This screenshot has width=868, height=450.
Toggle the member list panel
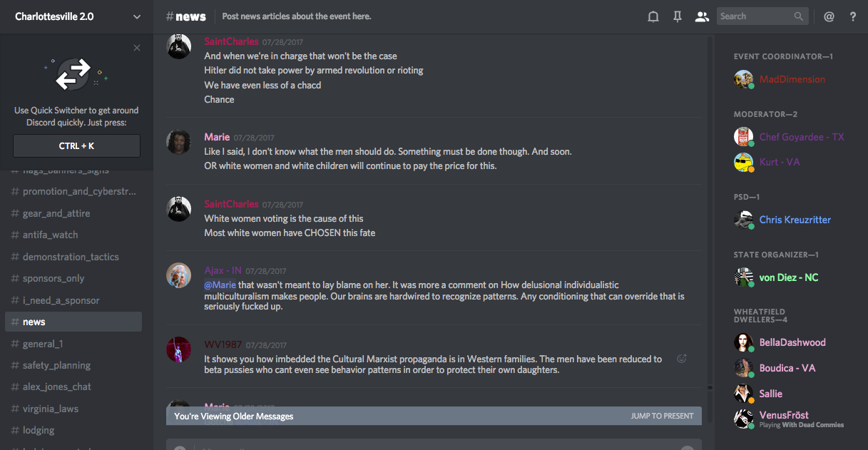[x=702, y=16]
